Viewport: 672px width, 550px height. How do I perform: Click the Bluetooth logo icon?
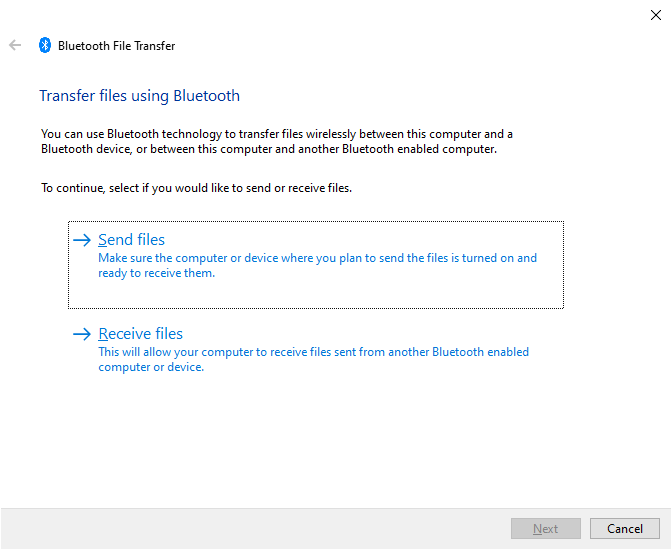tap(45, 45)
